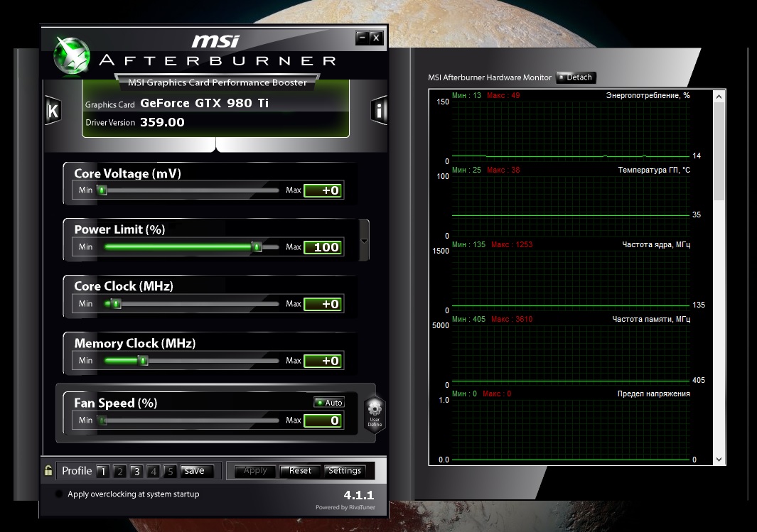This screenshot has height=532, width=757.
Task: Click Min label on Power Limit slider
Action: coord(85,246)
